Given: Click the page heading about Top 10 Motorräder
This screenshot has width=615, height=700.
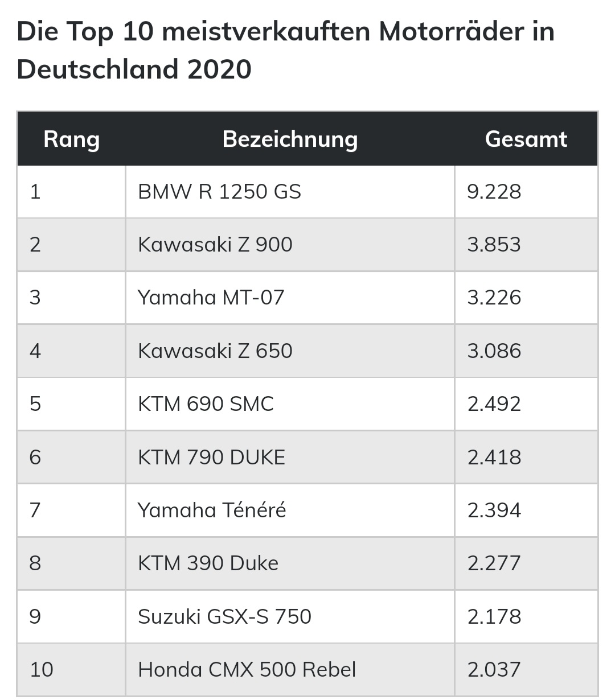Looking at the screenshot, I should pyautogui.click(x=285, y=51).
